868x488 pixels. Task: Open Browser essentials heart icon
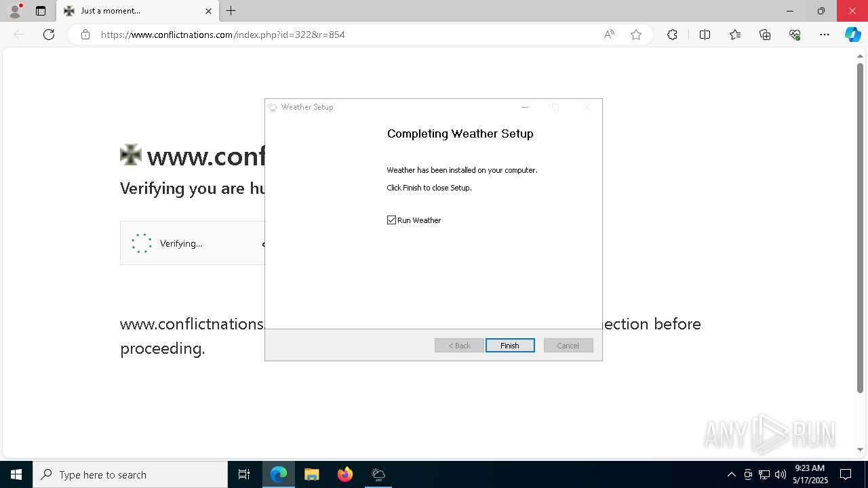pos(795,35)
